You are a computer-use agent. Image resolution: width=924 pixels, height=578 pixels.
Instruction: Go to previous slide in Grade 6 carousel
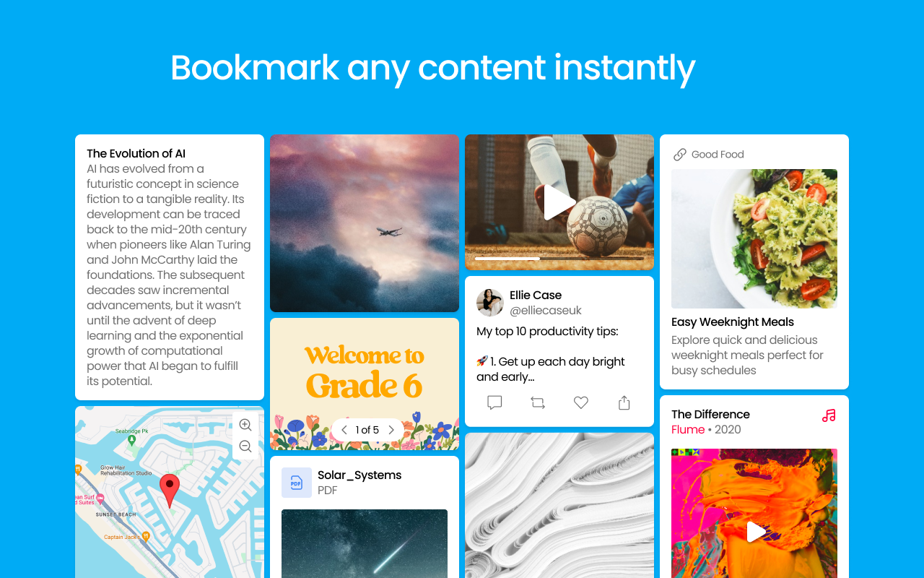point(344,430)
